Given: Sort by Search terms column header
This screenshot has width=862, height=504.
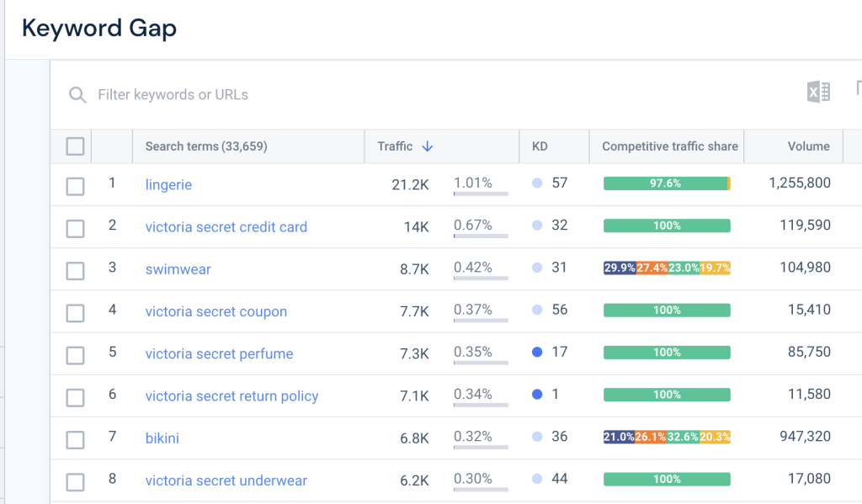Looking at the screenshot, I should coord(206,146).
